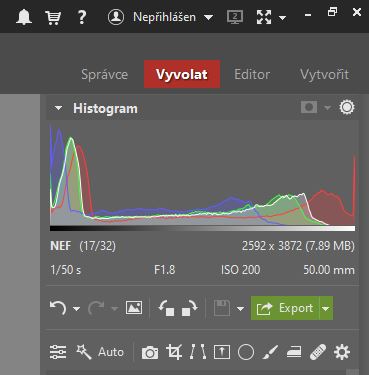Image resolution: width=369 pixels, height=375 pixels.
Task: Switch to the Editor tab
Action: (x=252, y=74)
